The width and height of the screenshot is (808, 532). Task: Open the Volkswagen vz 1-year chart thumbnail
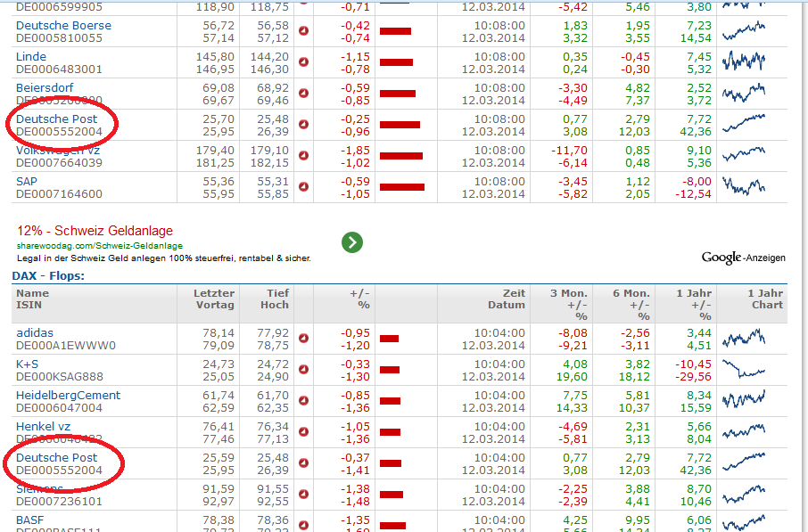pyautogui.click(x=744, y=154)
